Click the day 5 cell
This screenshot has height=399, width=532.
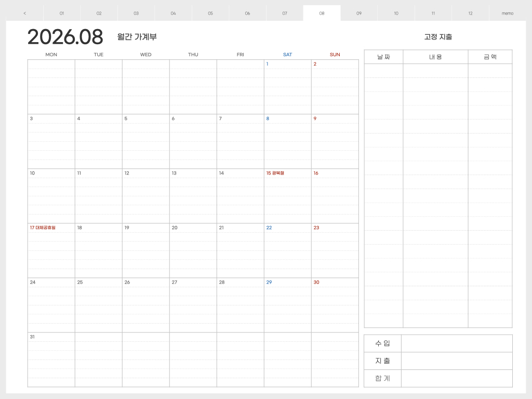146,141
